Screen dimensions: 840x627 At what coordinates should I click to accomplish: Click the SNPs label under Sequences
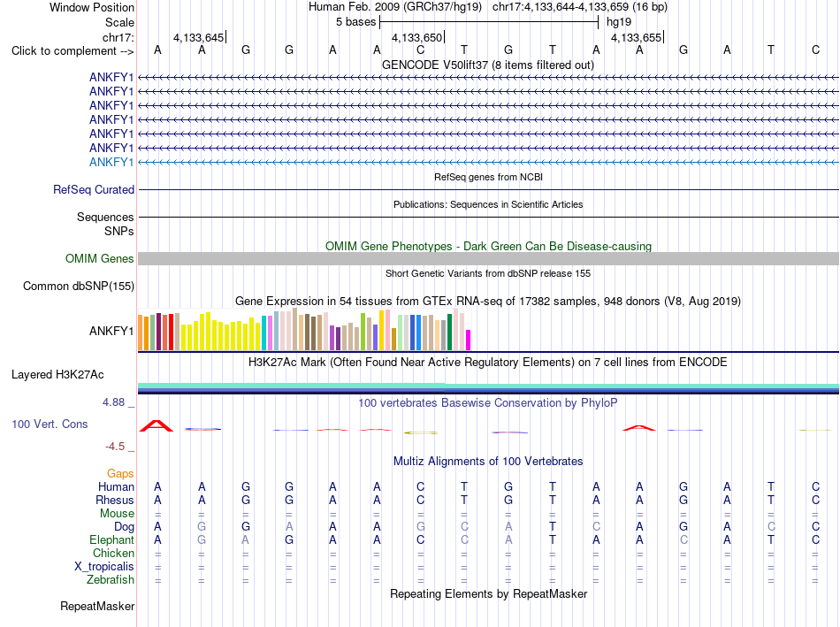click(x=119, y=231)
